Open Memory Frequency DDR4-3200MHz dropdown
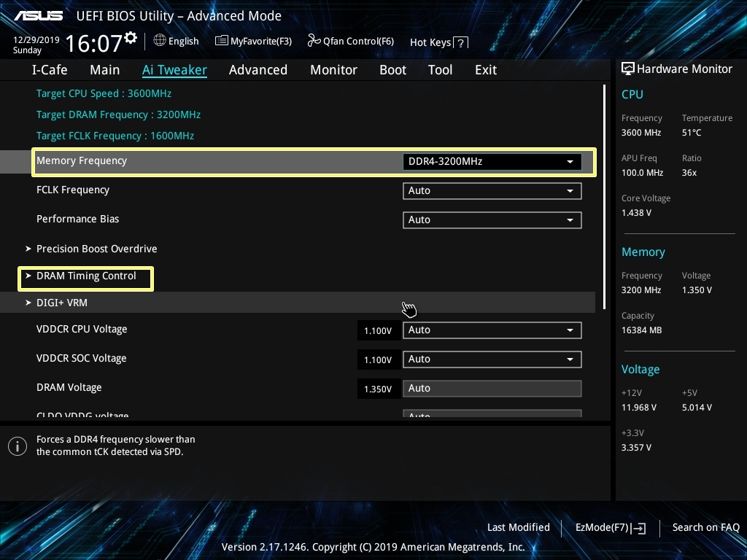This screenshot has width=747, height=560. (492, 161)
